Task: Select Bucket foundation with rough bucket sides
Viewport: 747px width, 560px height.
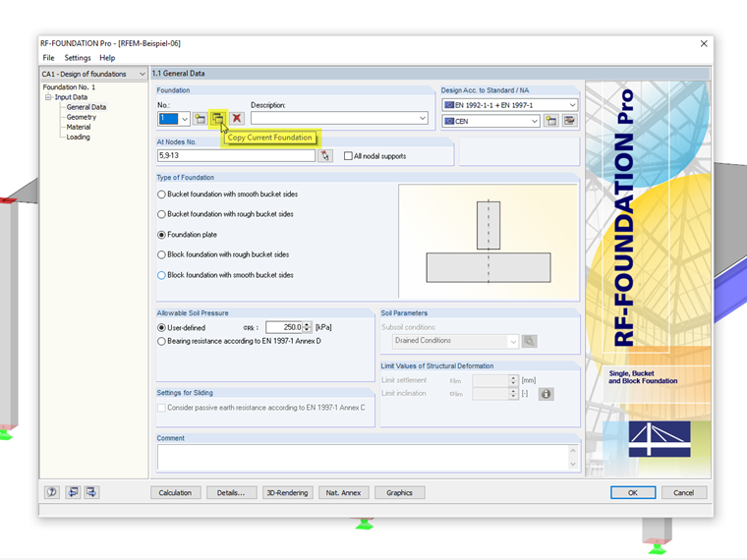Action: click(x=161, y=214)
